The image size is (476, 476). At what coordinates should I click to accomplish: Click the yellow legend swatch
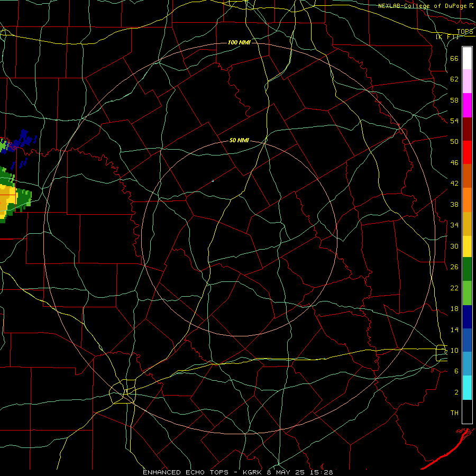pyautogui.click(x=467, y=246)
